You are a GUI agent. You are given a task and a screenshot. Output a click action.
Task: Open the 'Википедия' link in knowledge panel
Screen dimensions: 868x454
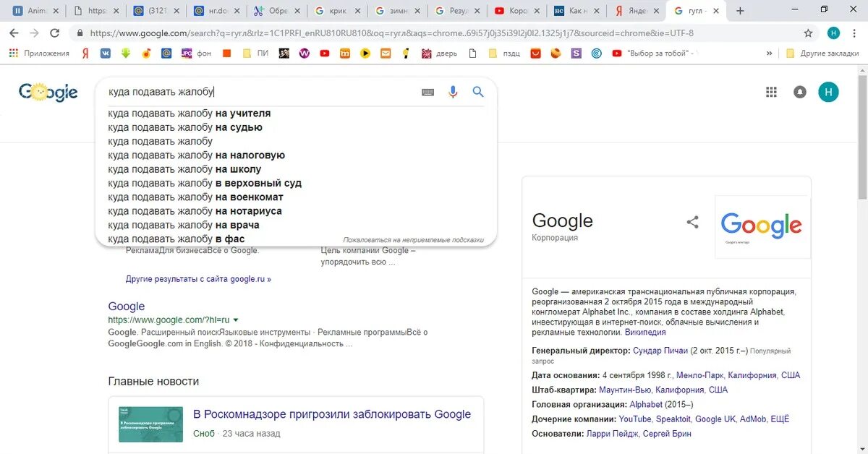(644, 333)
